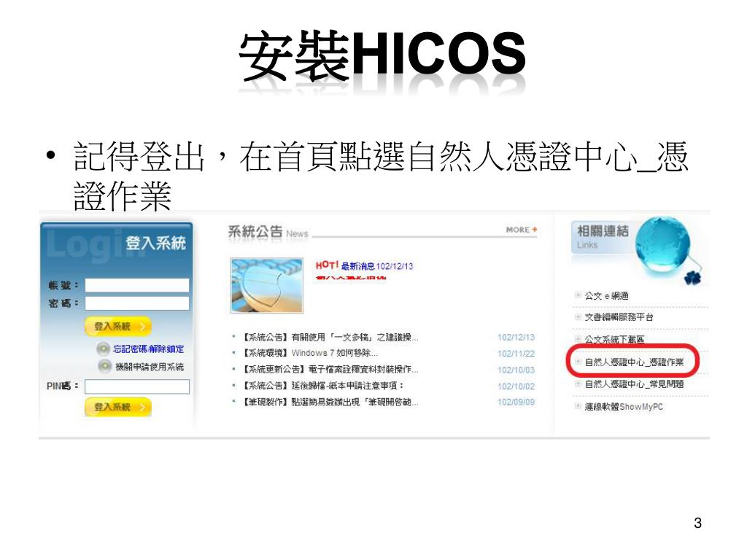
Task: Click the round icon beside 機關申請使用系統
Action: tap(104, 366)
